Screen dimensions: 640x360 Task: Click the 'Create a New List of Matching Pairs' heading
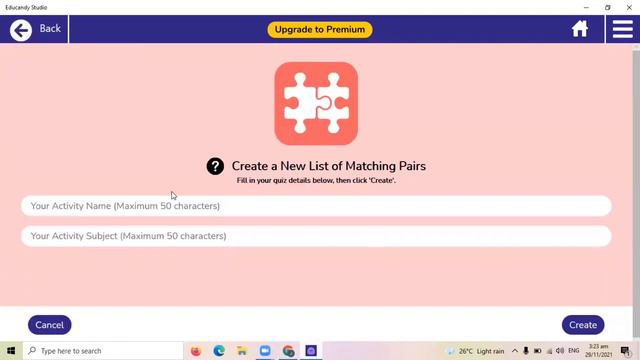[x=329, y=166]
